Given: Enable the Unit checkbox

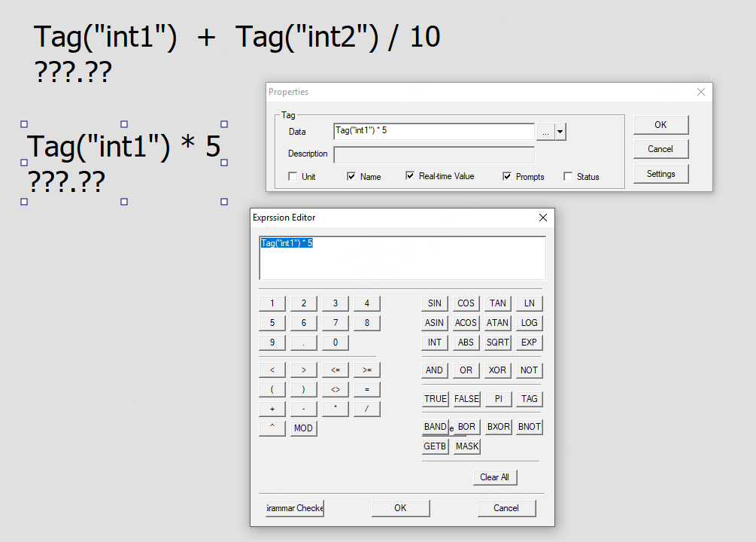Looking at the screenshot, I should point(293,177).
